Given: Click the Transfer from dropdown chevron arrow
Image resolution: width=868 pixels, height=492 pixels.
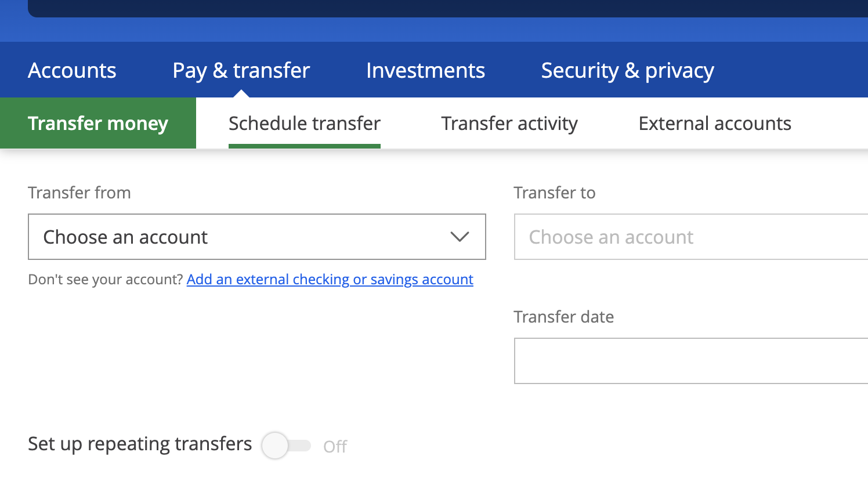Looking at the screenshot, I should coord(460,237).
